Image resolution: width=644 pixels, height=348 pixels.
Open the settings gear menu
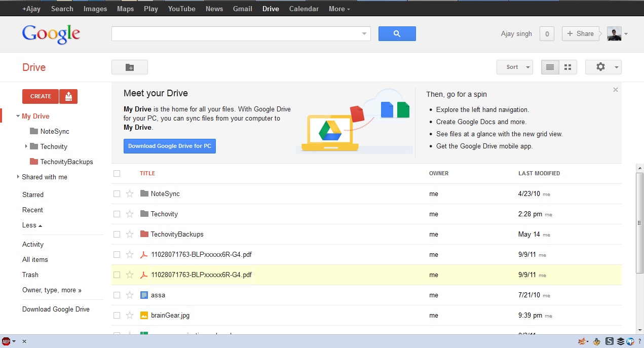tap(603, 67)
